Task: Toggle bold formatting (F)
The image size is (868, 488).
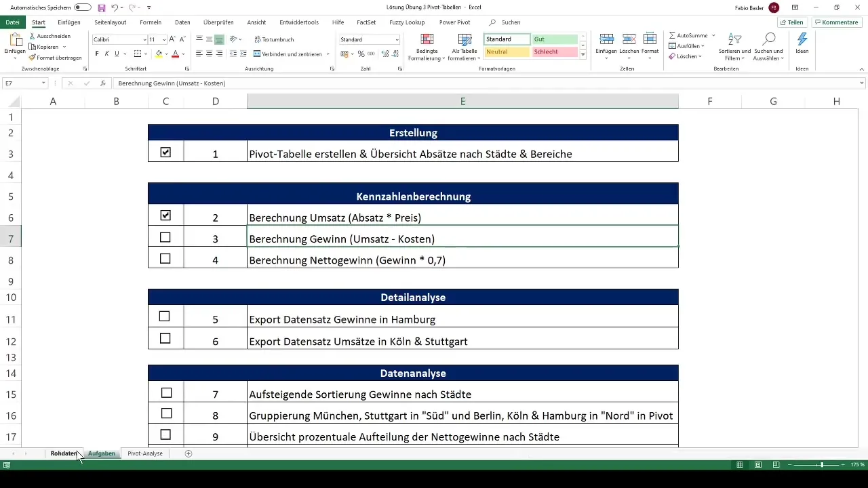Action: tap(97, 54)
